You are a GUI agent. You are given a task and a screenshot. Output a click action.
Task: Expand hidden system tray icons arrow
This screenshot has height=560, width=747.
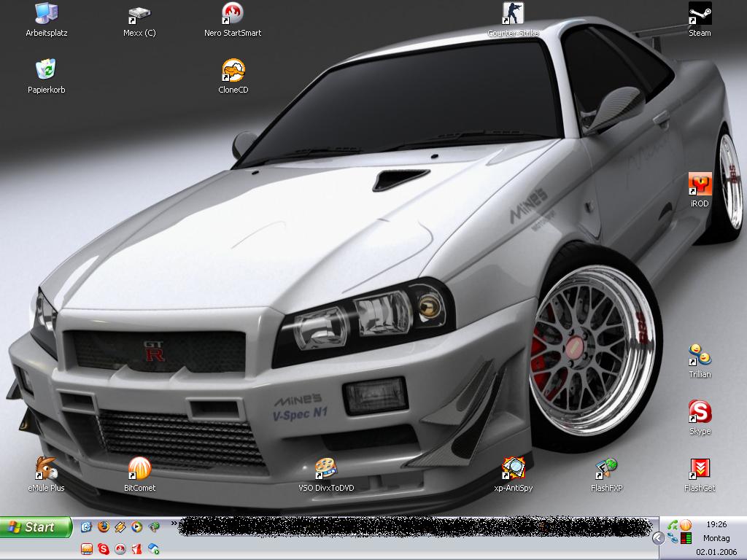click(658, 538)
